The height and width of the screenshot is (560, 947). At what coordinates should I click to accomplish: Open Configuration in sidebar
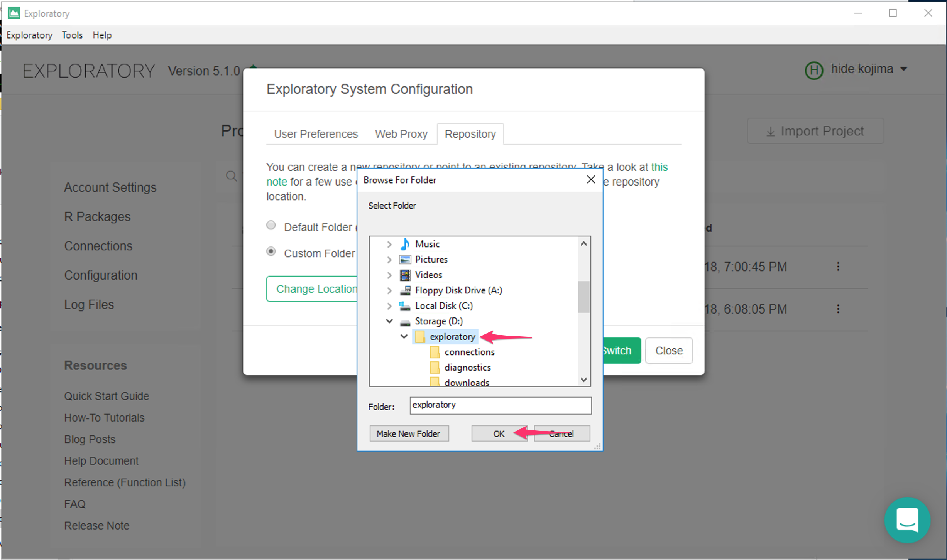pyautogui.click(x=100, y=275)
